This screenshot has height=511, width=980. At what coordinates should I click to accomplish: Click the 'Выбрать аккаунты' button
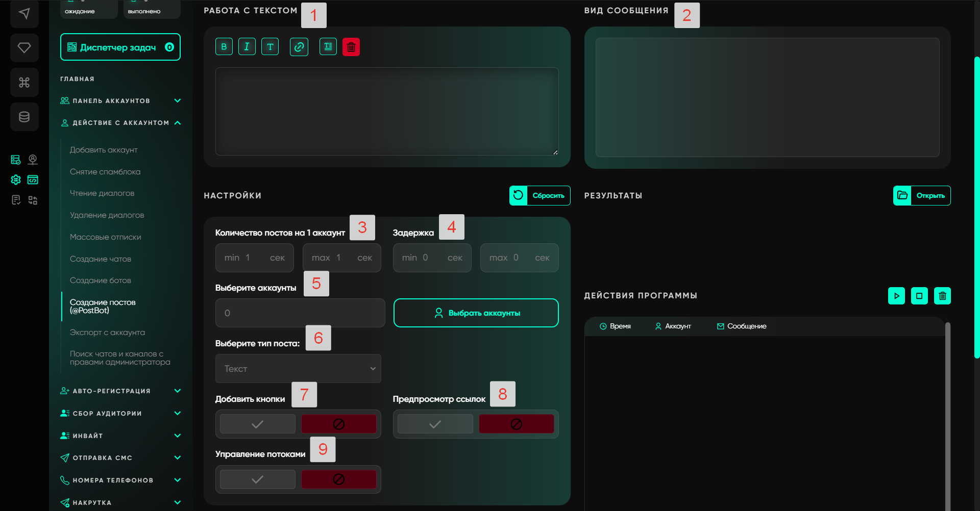click(476, 313)
